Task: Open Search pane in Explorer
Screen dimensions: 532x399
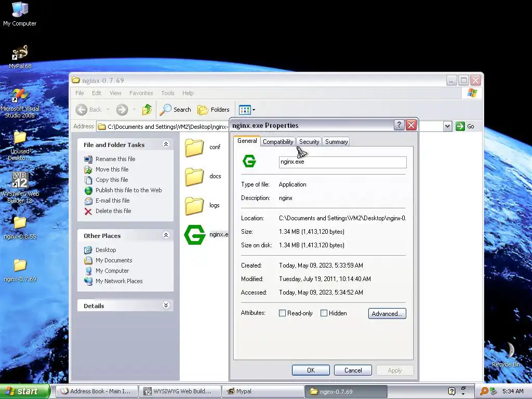Action: [x=176, y=110]
